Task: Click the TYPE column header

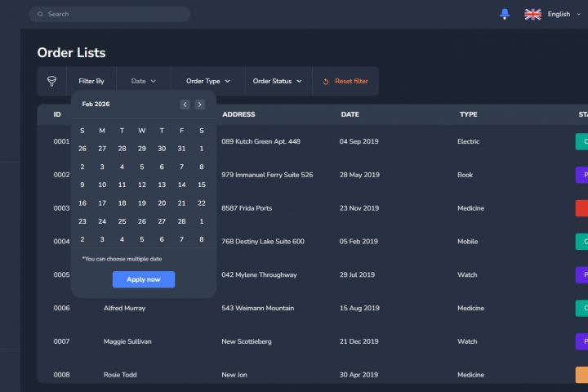Action: coord(469,114)
